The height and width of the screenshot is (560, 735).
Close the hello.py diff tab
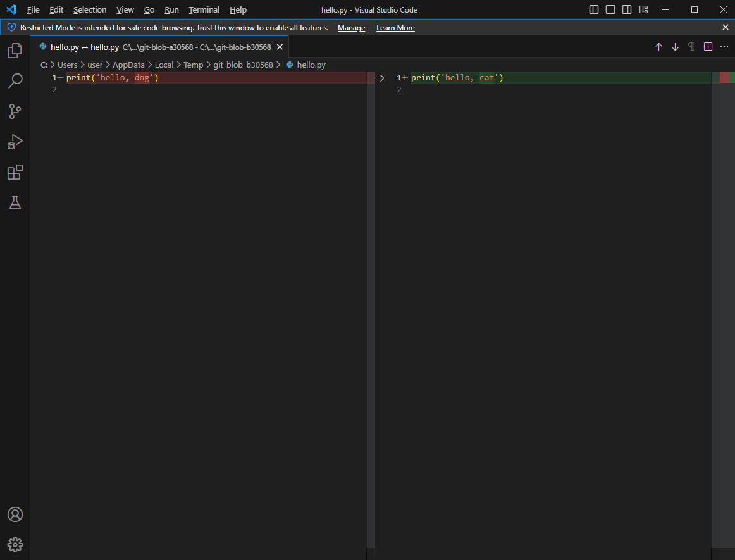(280, 47)
